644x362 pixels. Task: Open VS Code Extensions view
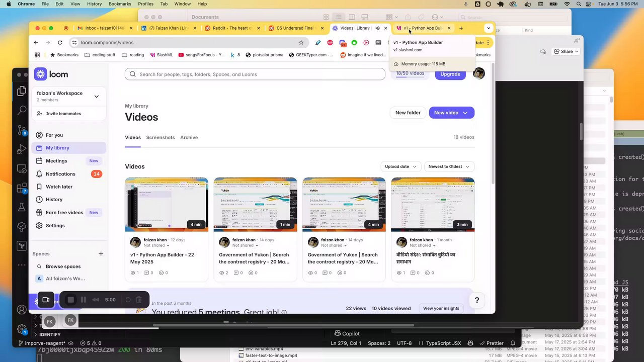(21, 189)
